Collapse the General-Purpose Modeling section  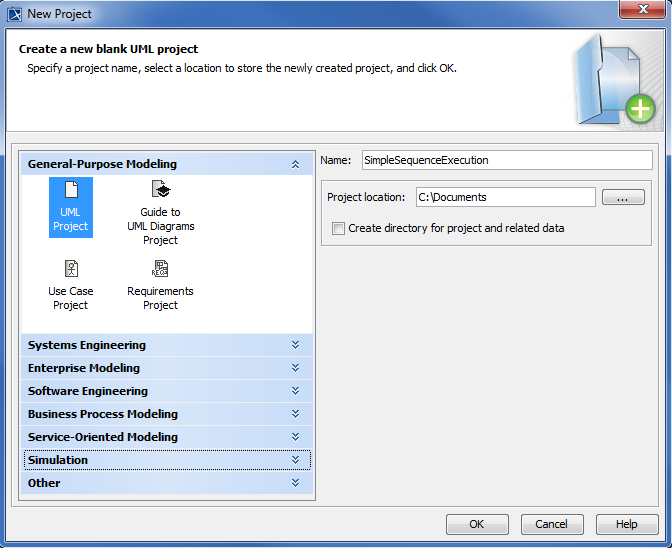pyautogui.click(x=167, y=164)
